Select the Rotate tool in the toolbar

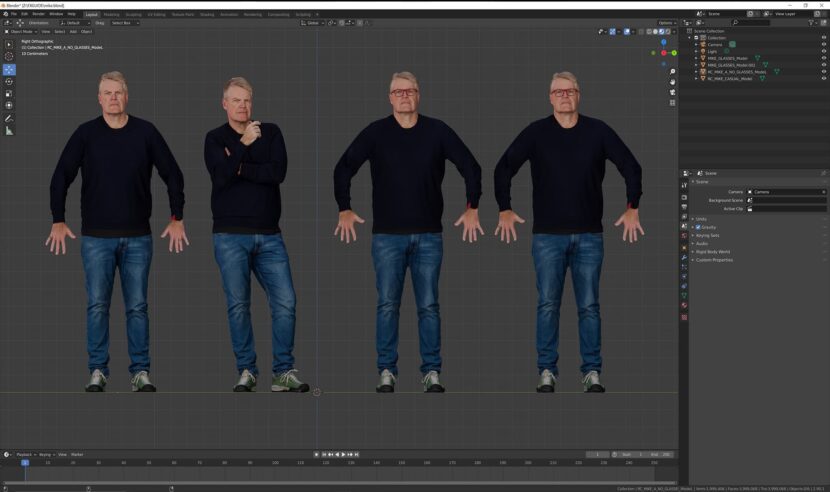tap(9, 82)
